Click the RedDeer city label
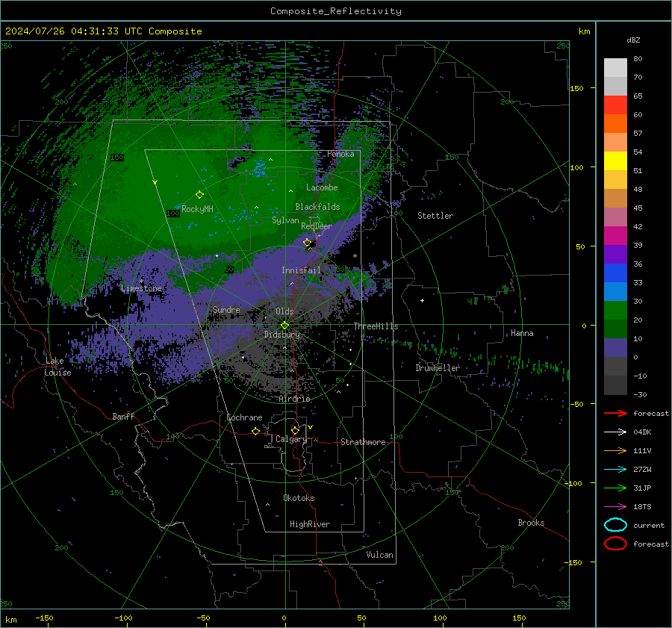 pyautogui.click(x=317, y=226)
